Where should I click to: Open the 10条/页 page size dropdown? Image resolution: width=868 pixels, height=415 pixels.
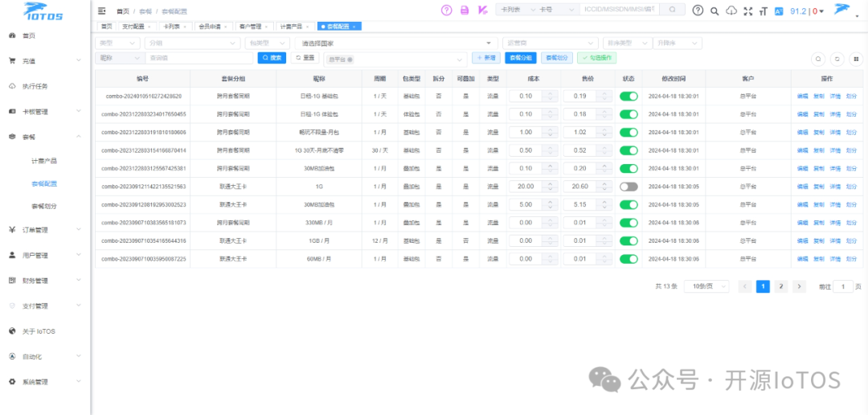[706, 286]
